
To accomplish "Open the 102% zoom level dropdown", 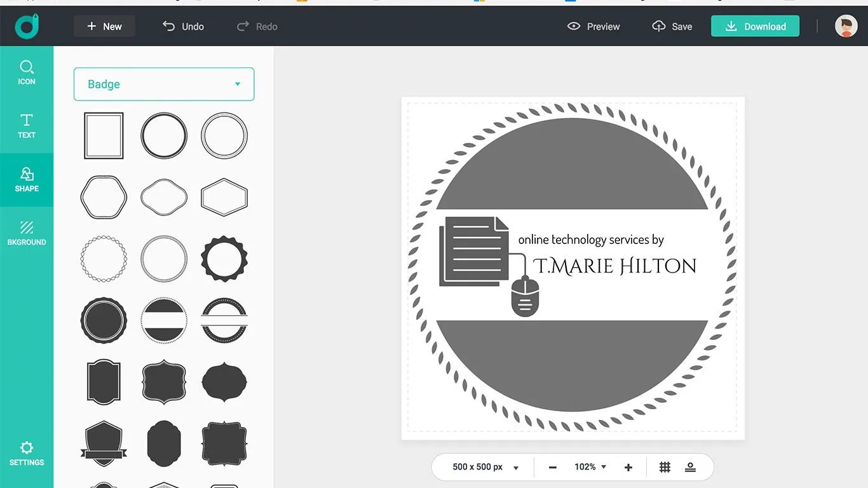I will [x=590, y=467].
